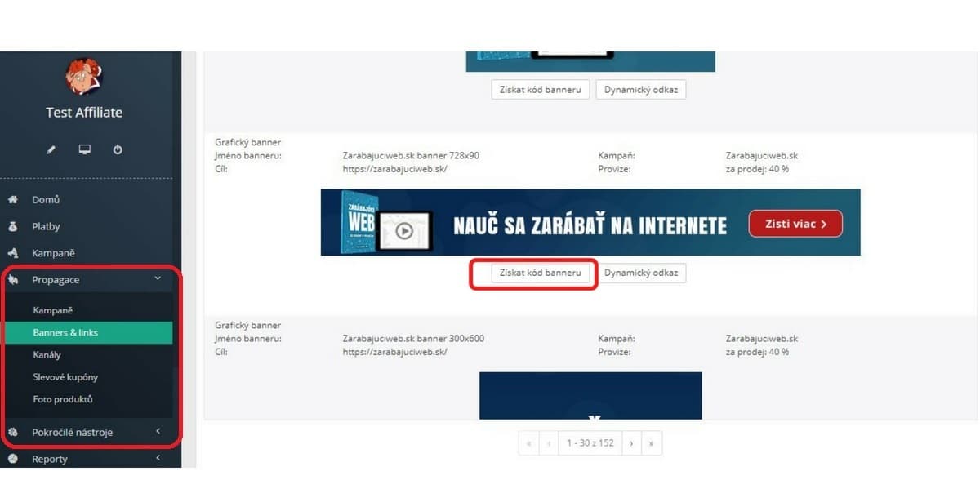Viewport: 980px width, 498px height.
Task: Click the Zisti viac banner button
Action: tap(795, 224)
